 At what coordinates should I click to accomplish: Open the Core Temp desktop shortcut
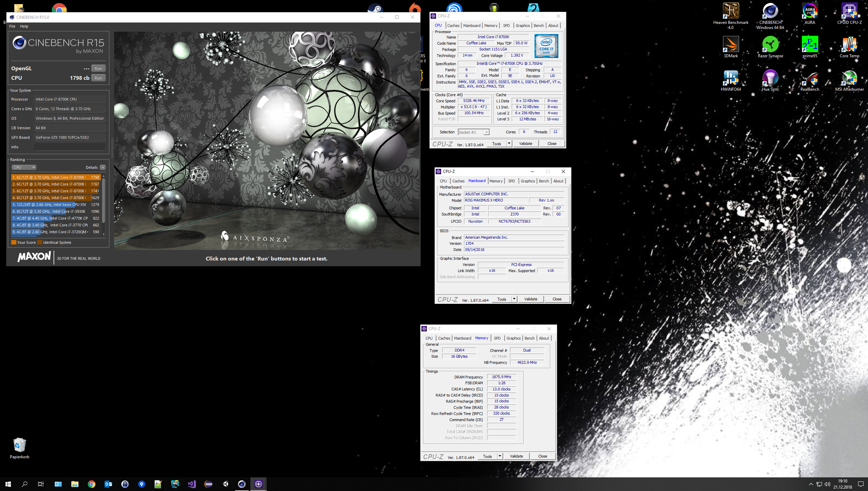tap(849, 47)
